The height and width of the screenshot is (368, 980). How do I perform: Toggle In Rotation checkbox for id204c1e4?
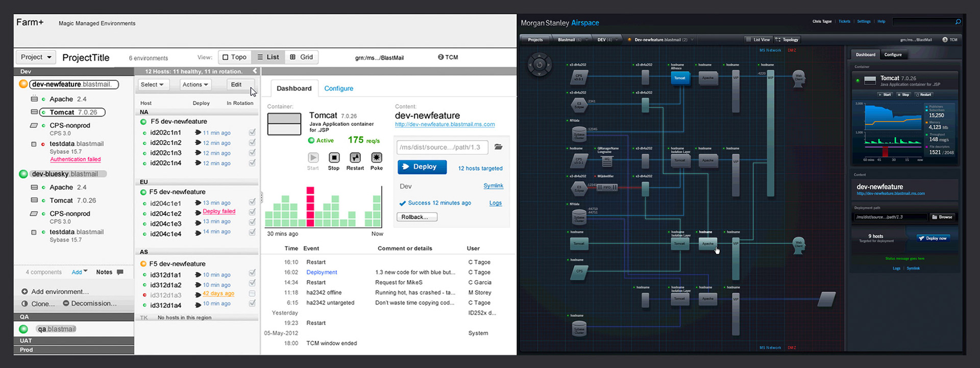tap(252, 232)
